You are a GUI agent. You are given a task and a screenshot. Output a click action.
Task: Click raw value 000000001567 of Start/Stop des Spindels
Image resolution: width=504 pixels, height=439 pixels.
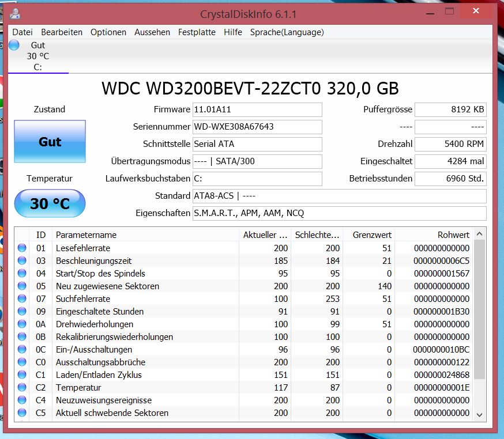coord(441,273)
